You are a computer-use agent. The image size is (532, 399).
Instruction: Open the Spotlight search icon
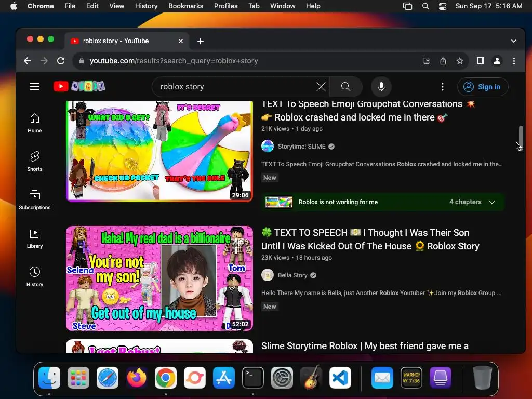coord(425,6)
